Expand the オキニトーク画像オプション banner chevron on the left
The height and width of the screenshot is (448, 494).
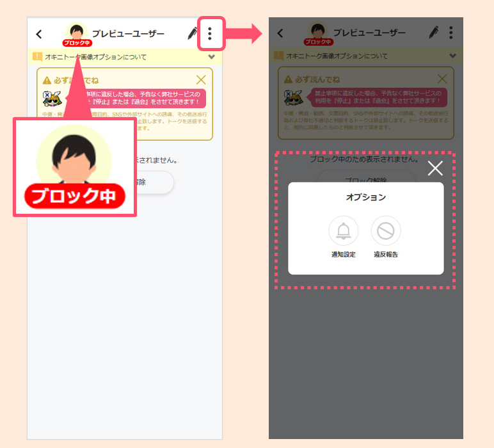click(x=212, y=56)
